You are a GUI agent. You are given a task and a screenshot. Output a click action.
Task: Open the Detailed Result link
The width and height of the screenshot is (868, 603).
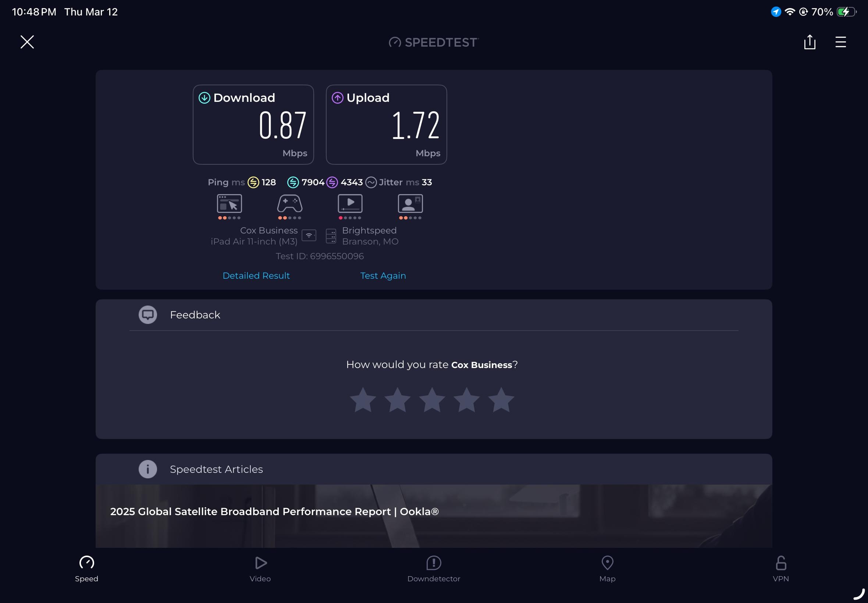[256, 276]
